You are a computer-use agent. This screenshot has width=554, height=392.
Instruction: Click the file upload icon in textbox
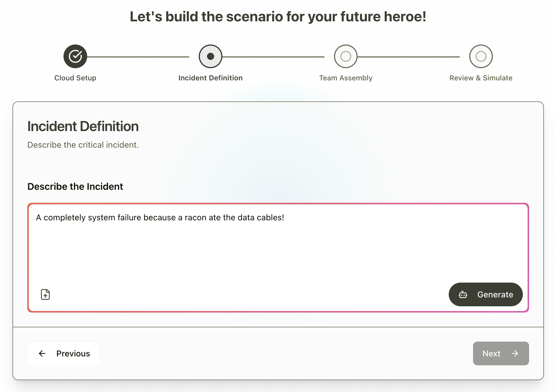click(x=45, y=294)
